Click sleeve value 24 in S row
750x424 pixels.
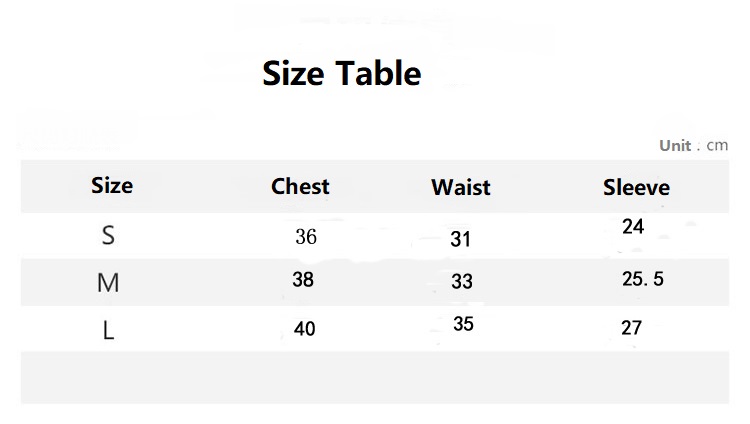633,226
